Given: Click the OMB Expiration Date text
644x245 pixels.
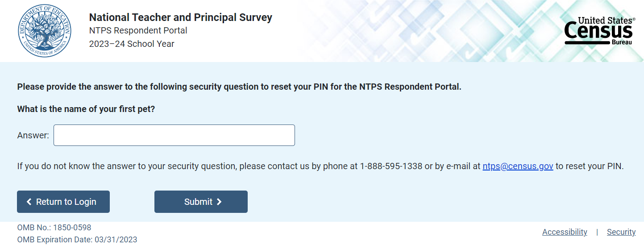Looking at the screenshot, I should click(x=77, y=240).
